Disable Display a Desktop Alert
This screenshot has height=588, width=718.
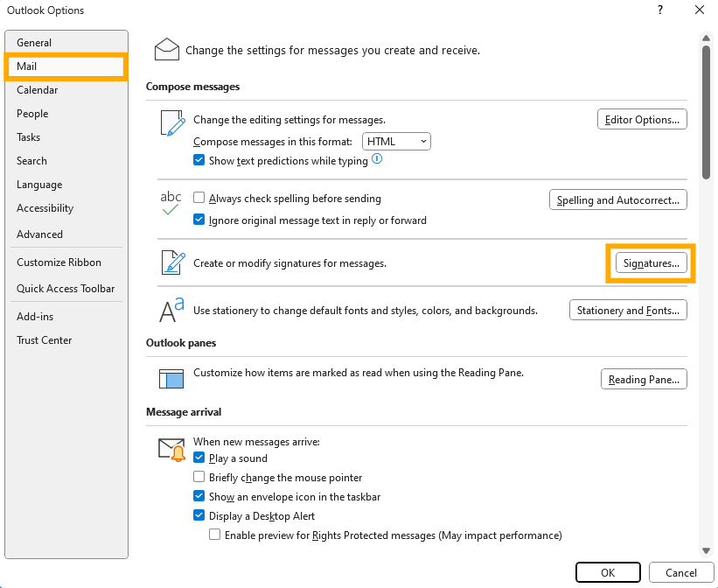[x=199, y=515]
